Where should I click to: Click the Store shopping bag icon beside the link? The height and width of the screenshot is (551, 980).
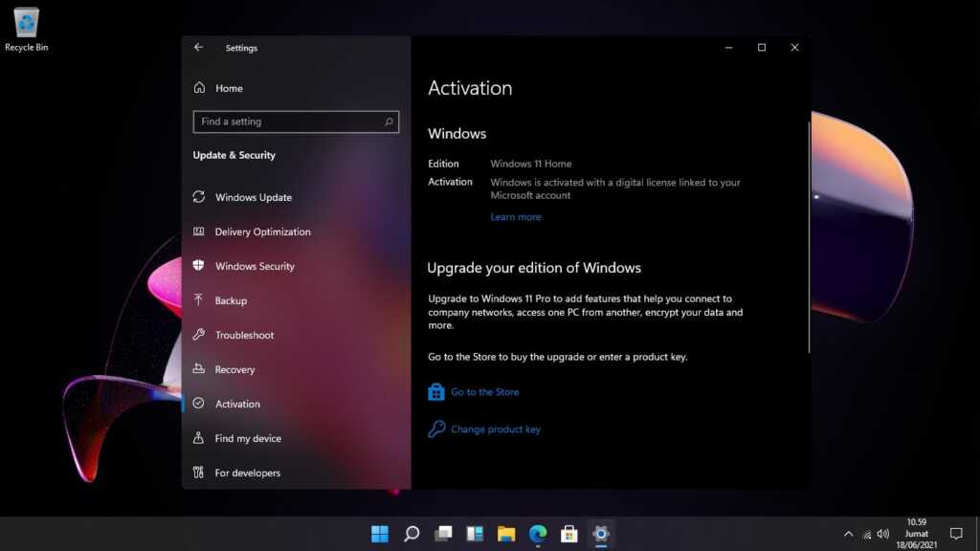pos(436,391)
